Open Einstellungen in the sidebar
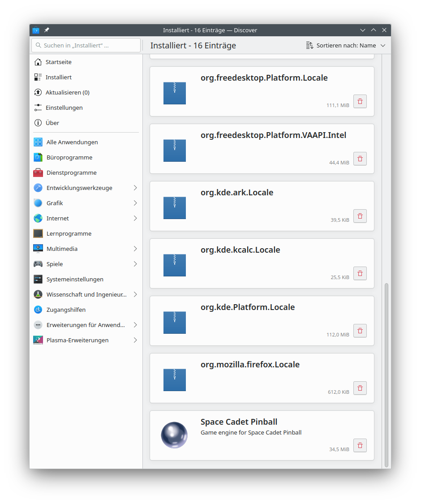Screen dimensions: 421x504 (x=64, y=108)
